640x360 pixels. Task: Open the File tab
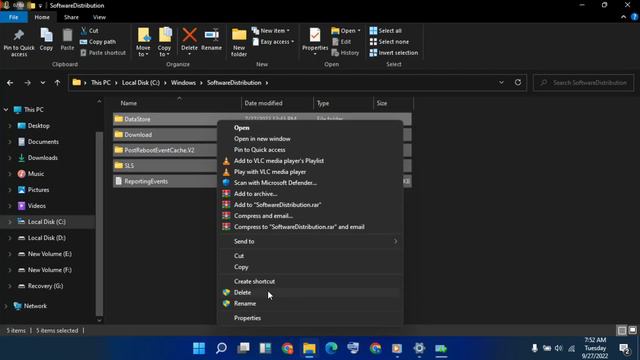14,17
